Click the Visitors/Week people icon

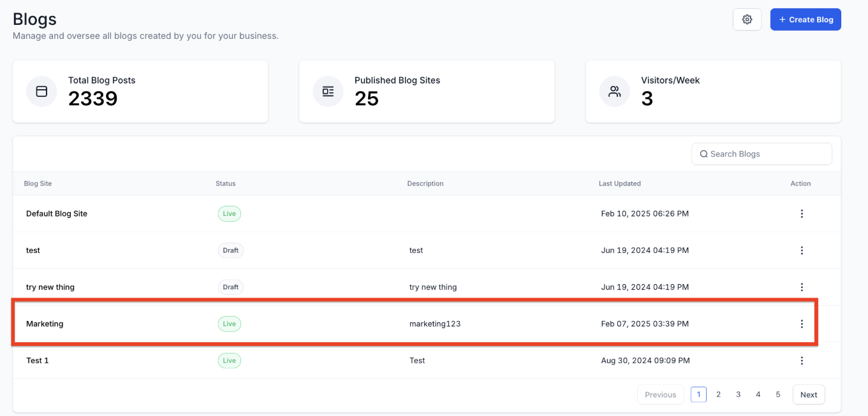point(614,92)
